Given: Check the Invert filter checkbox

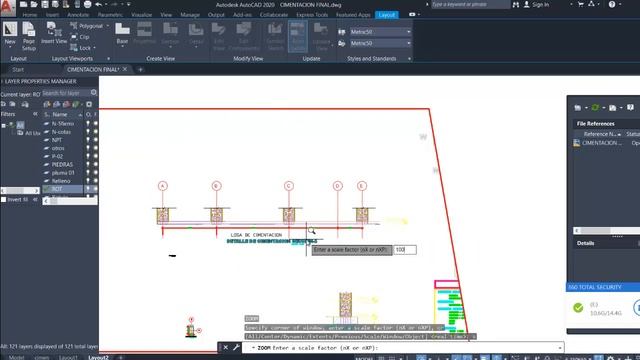Looking at the screenshot, I should pyautogui.click(x=4, y=200).
